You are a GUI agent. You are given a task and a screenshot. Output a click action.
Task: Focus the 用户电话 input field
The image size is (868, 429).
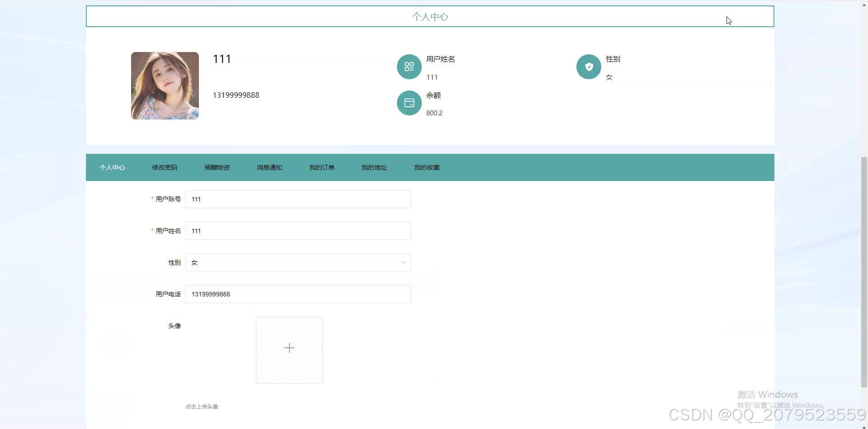(x=298, y=294)
